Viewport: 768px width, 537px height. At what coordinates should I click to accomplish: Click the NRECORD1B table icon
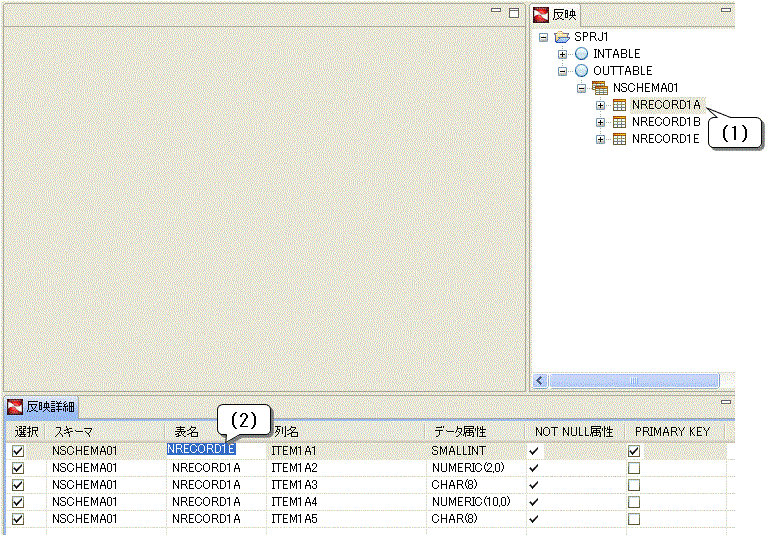[619, 122]
